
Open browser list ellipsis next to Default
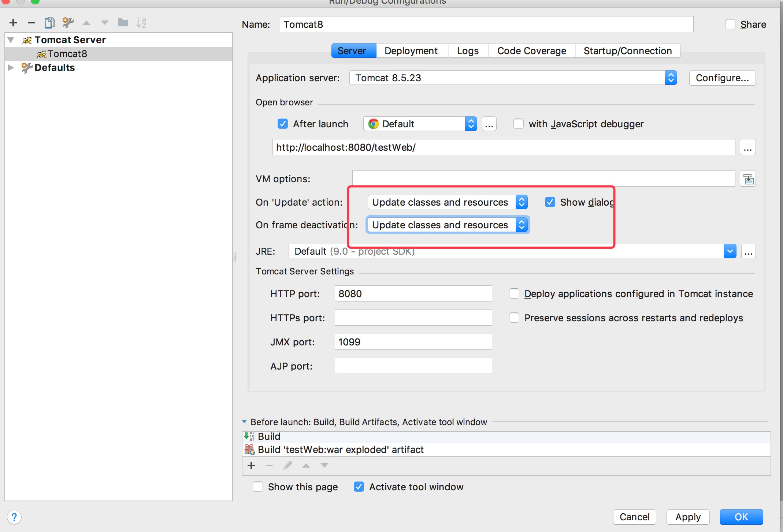tap(489, 124)
